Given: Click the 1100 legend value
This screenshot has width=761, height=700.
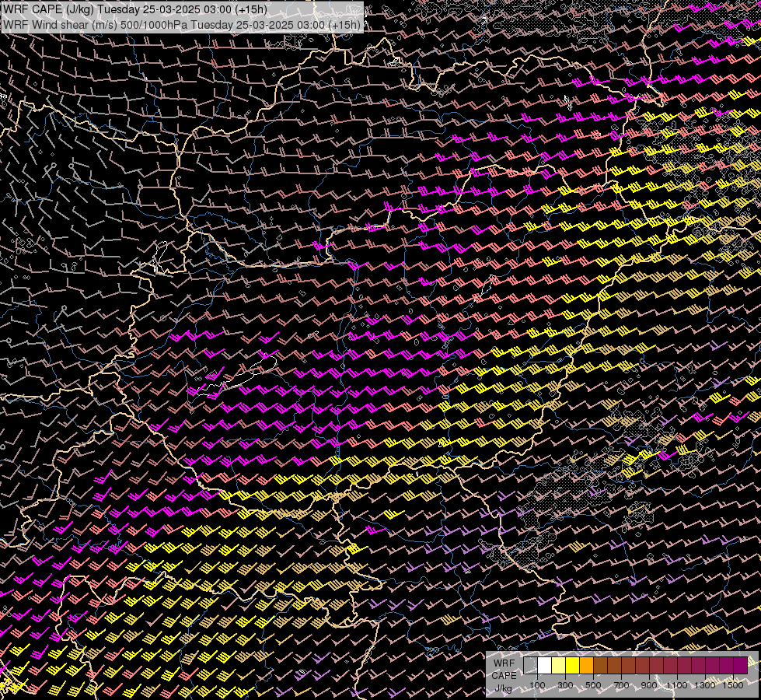Looking at the screenshot, I should click(676, 685).
